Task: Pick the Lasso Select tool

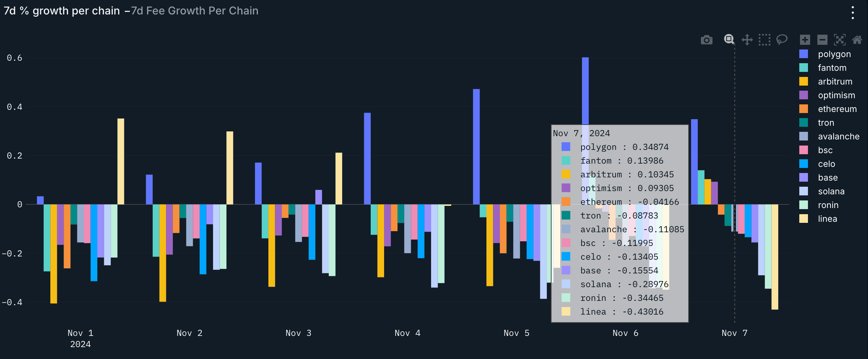Action: pos(782,39)
